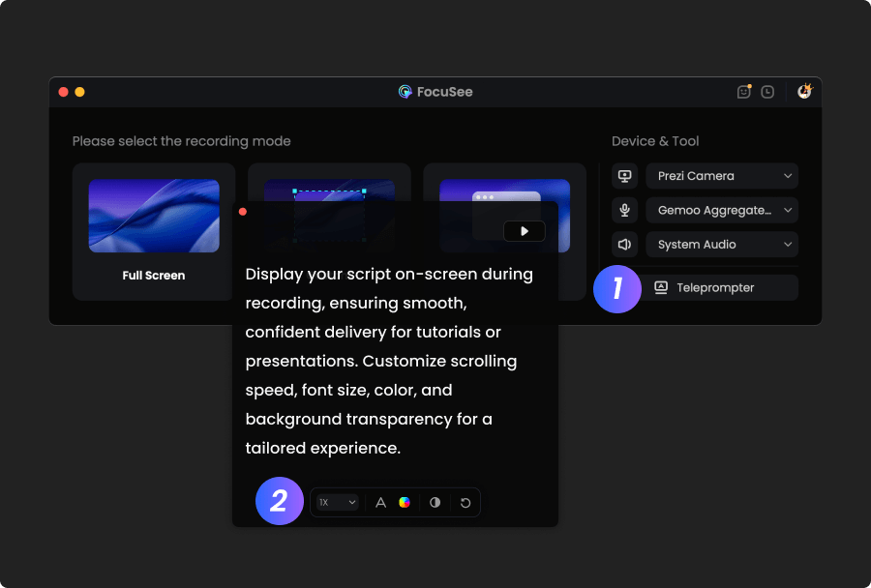Image resolution: width=871 pixels, height=588 pixels.
Task: Play the teleprompter script
Action: coord(524,231)
